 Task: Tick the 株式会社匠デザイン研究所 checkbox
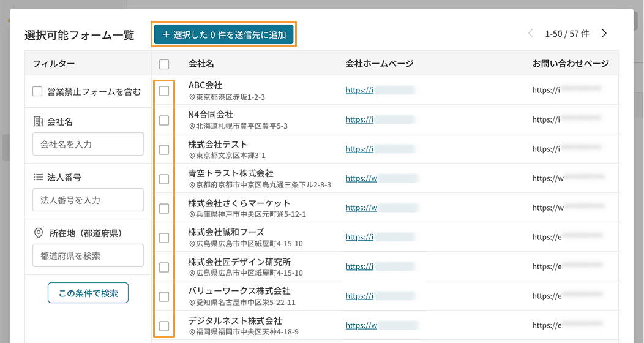pyautogui.click(x=164, y=267)
